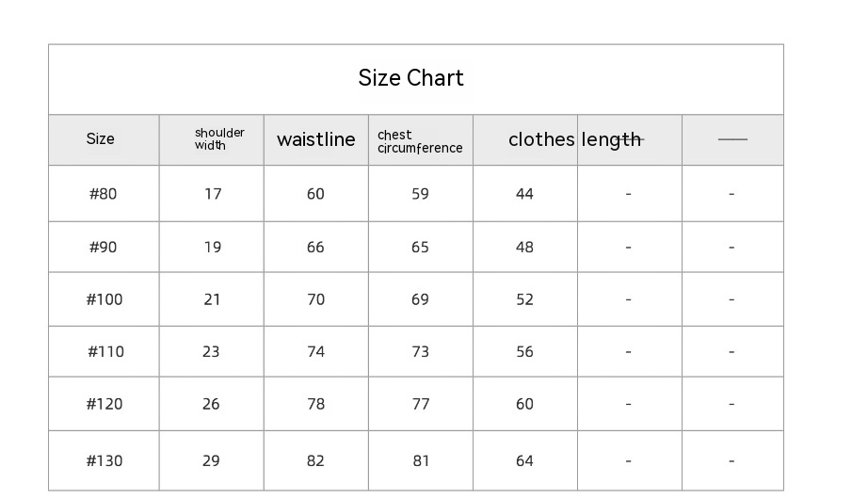The width and height of the screenshot is (868, 499).
Task: Click the Size Chart title
Action: pos(411,78)
